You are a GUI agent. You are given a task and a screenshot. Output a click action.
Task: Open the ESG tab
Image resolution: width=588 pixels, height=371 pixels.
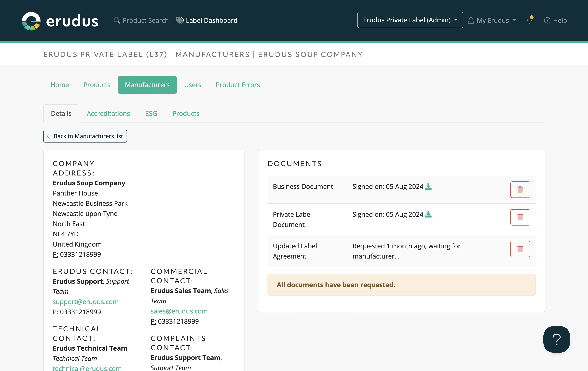[151, 113]
